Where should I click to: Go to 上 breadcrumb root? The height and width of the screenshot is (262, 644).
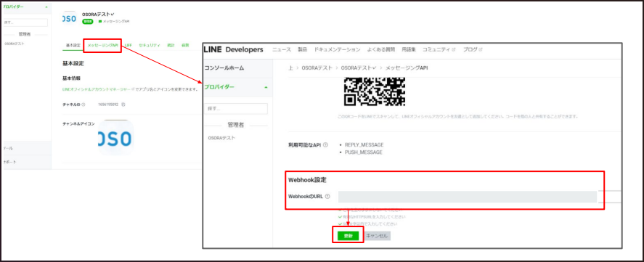pyautogui.click(x=290, y=67)
